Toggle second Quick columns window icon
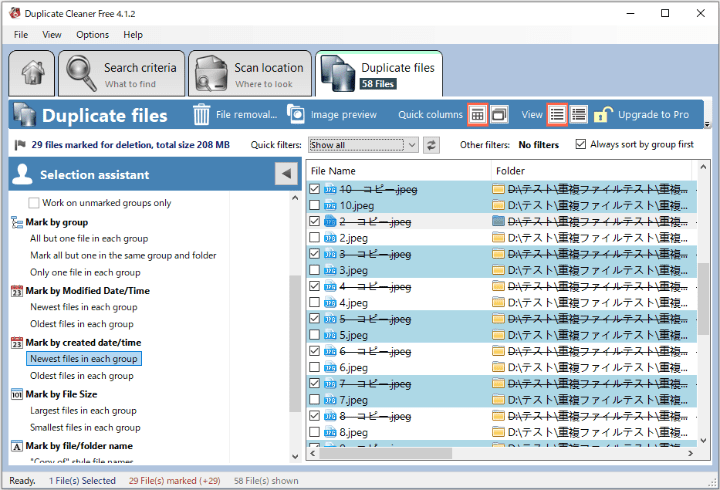 coord(499,114)
